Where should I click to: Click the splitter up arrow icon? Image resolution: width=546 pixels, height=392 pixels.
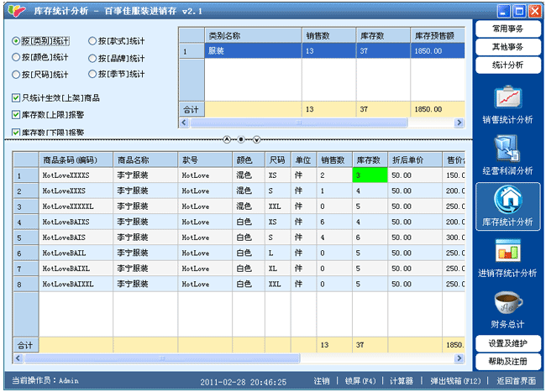227,139
